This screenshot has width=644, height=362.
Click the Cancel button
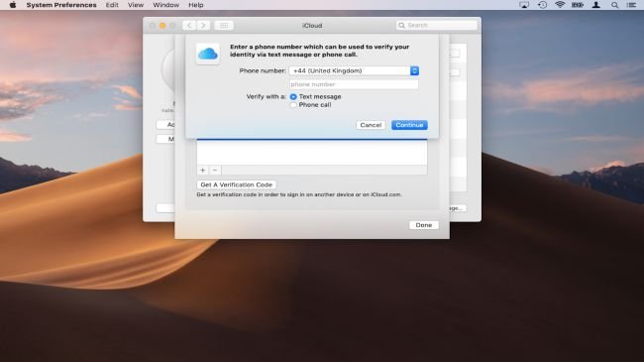point(371,125)
